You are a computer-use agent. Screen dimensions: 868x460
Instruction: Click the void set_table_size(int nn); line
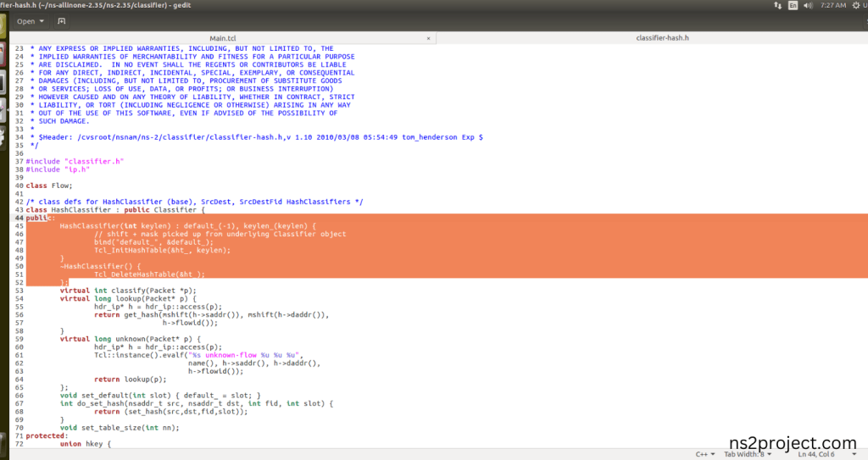pos(120,427)
